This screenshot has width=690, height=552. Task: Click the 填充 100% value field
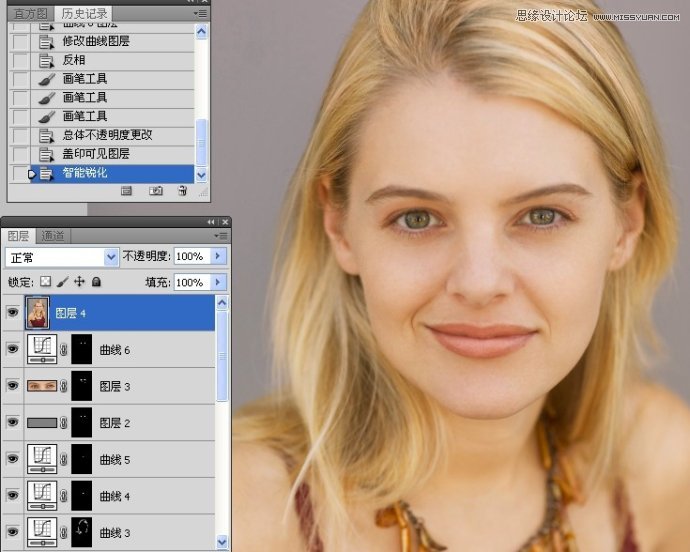tap(193, 282)
